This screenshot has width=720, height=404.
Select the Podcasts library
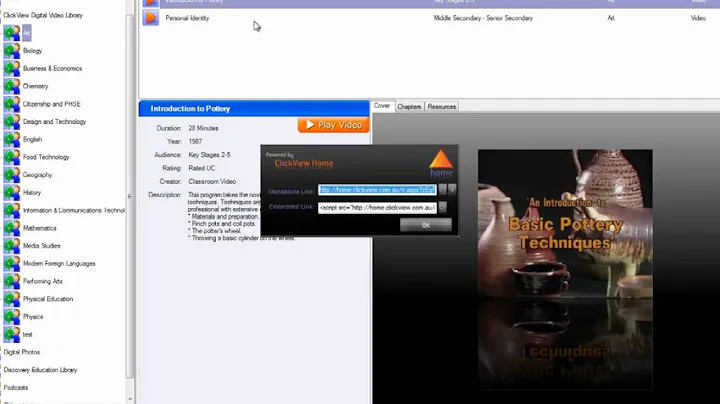tap(16, 387)
